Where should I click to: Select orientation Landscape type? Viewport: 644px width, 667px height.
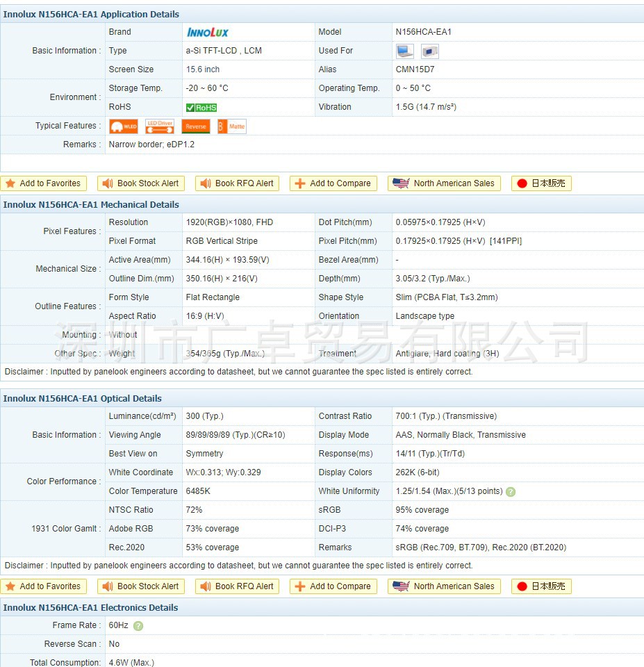425,315
